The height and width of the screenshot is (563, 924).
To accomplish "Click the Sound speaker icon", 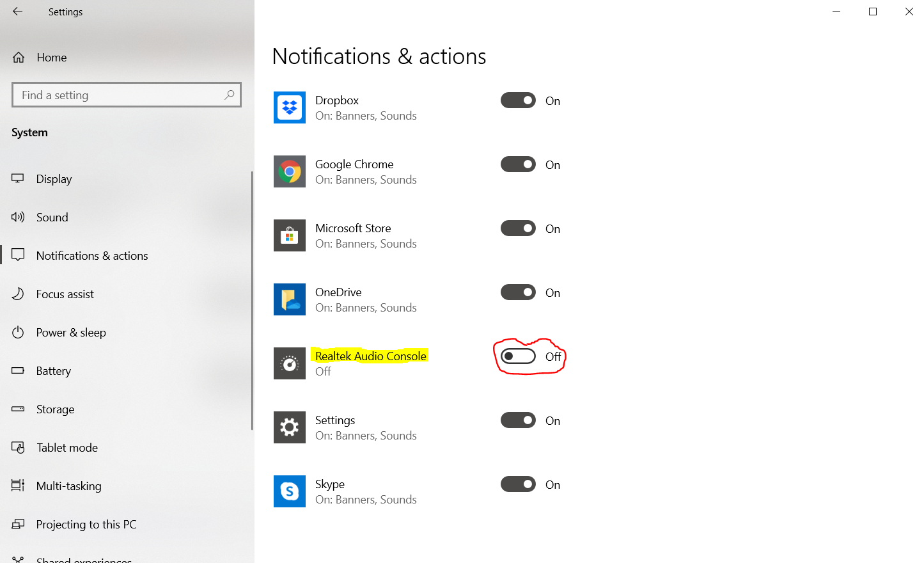I will pos(18,217).
